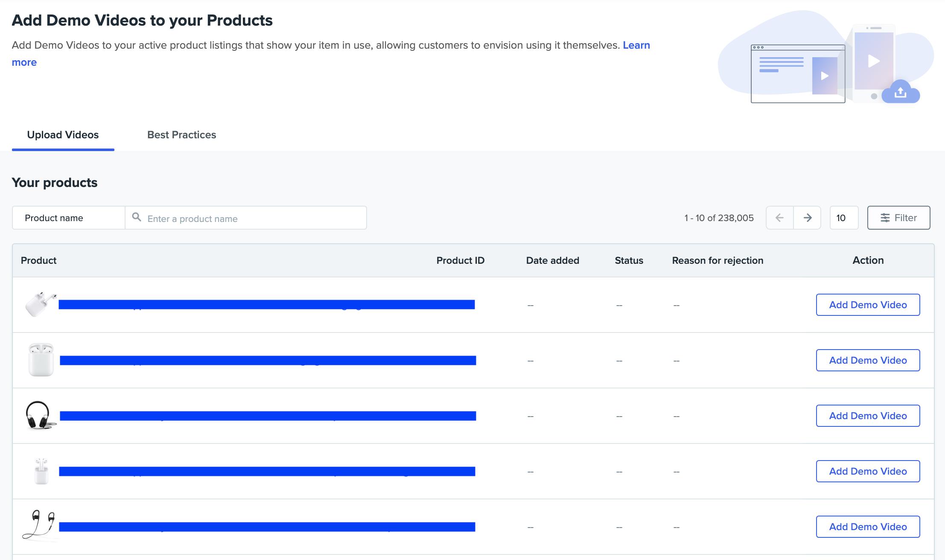The height and width of the screenshot is (560, 945).
Task: Add Demo Video for wired earphones row
Action: click(x=868, y=527)
